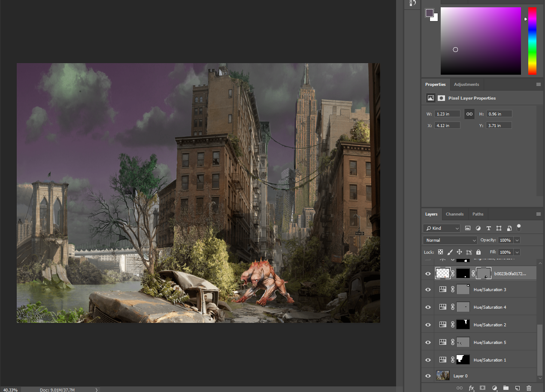
Task: Add a layer style with fx button
Action: (x=471, y=388)
